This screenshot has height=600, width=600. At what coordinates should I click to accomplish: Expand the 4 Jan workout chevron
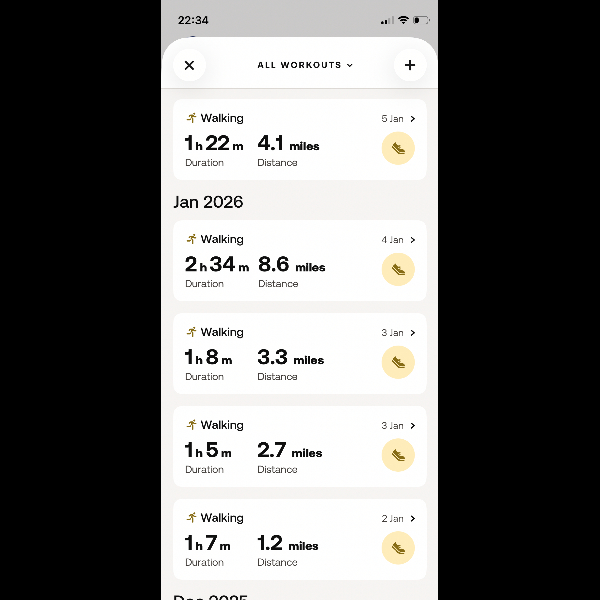[x=413, y=240]
